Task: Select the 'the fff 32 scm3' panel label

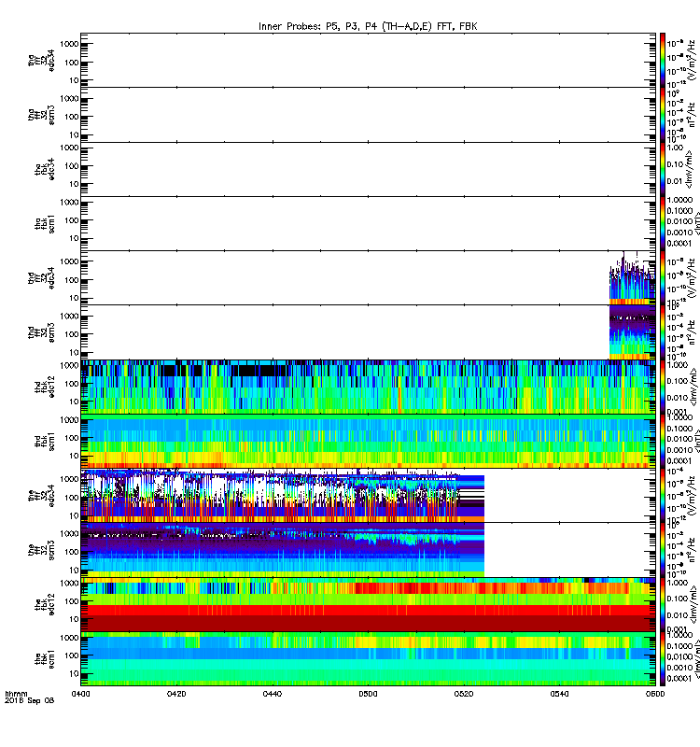Action: pyautogui.click(x=41, y=550)
